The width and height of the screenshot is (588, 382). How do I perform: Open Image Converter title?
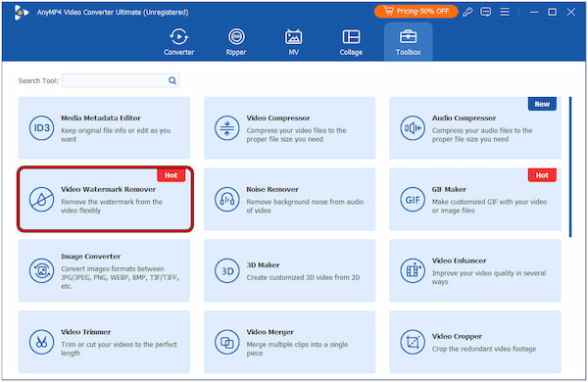91,257
